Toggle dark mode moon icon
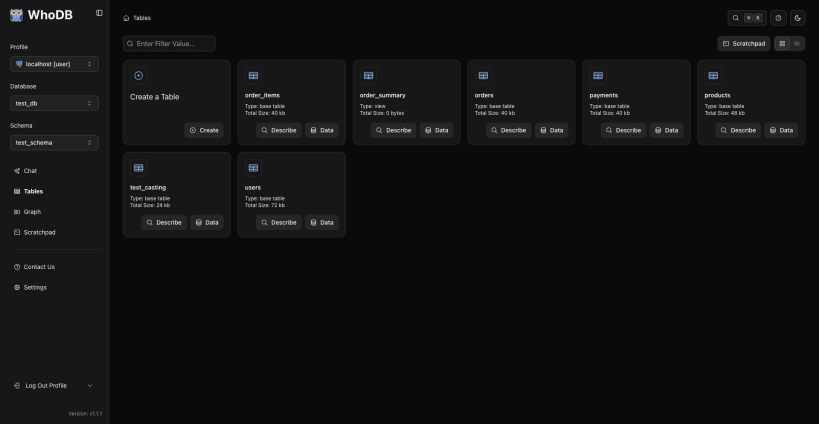Viewport: 819px width, 424px height. tap(798, 18)
